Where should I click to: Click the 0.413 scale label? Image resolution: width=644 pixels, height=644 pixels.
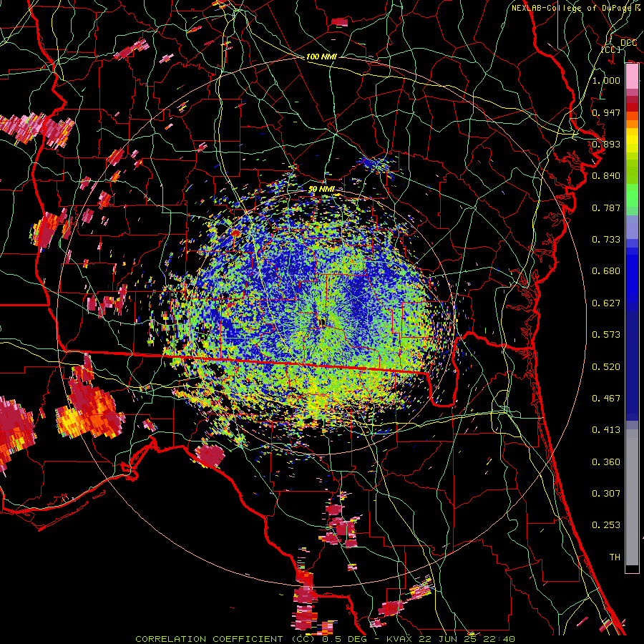606,430
